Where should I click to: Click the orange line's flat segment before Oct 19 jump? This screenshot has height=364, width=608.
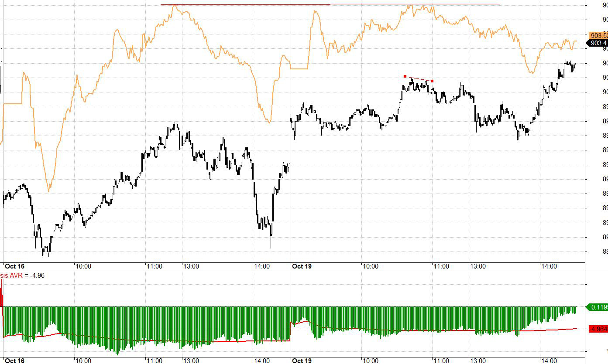point(299,69)
